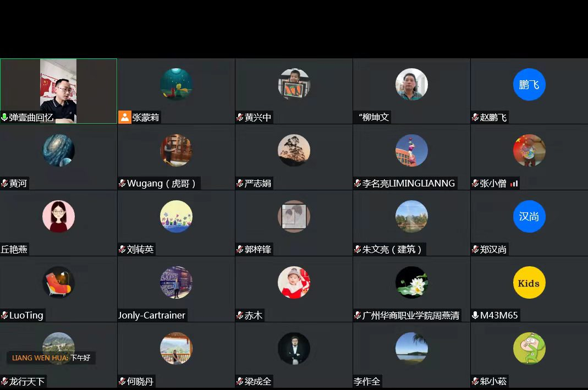
Task: Select the yellow Kids avatar
Action: [529, 282]
